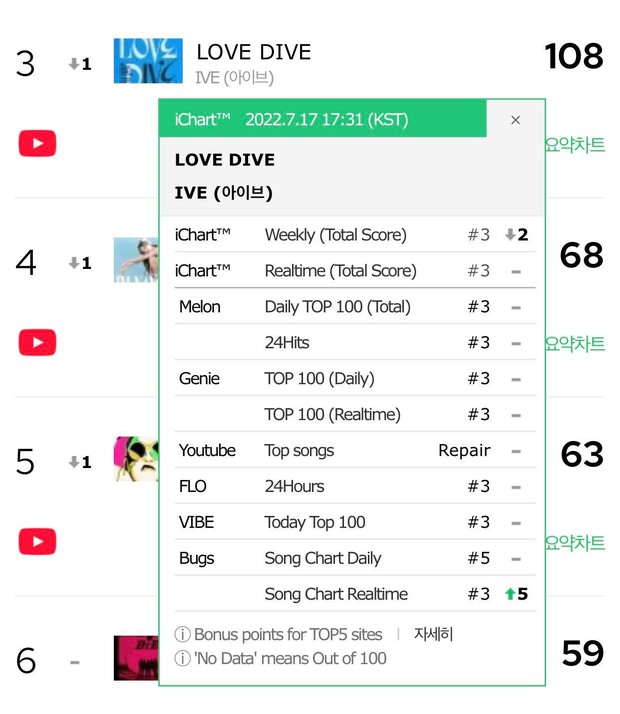This screenshot has width=620, height=714.
Task: Open 요약차트 link below score 63
Action: pyautogui.click(x=575, y=543)
